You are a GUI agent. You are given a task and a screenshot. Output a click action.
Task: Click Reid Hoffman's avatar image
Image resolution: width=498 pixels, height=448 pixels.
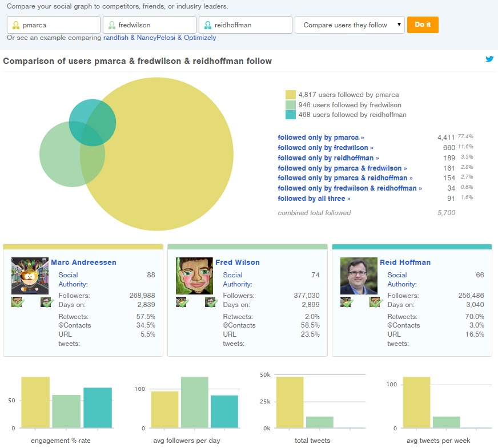point(359,276)
